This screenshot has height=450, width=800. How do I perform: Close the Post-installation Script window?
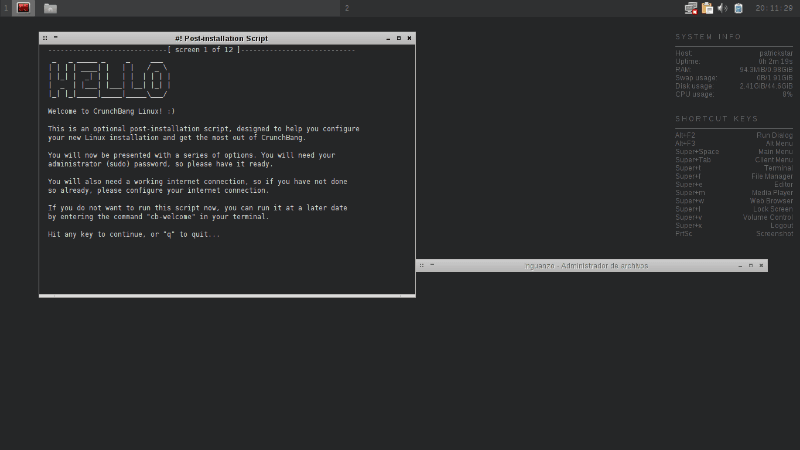coord(409,38)
